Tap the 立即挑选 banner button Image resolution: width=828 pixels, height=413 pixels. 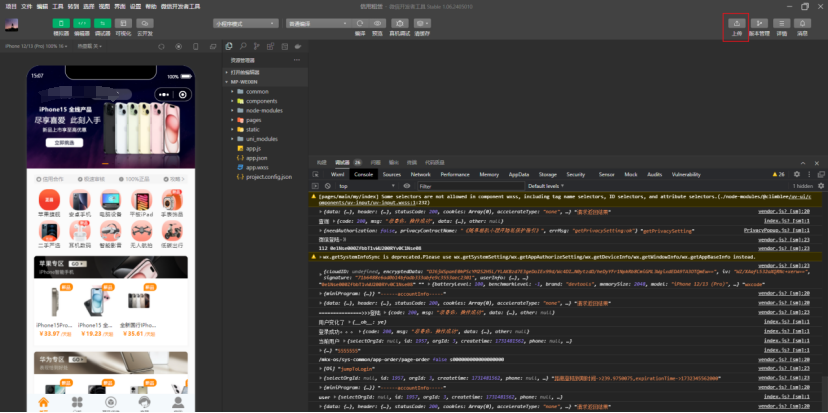coord(64,143)
